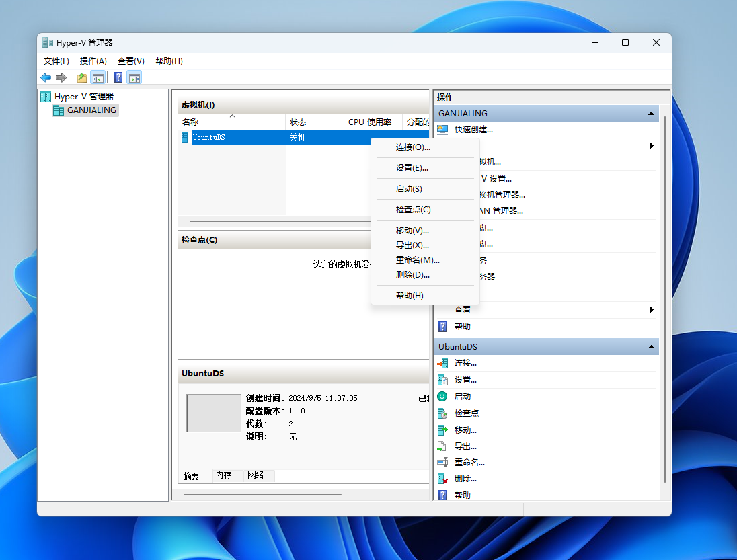Switch to the 摘要 tab
The height and width of the screenshot is (560, 737).
click(192, 476)
